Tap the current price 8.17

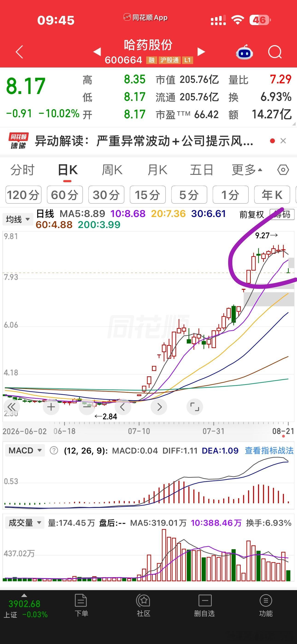click(26, 86)
